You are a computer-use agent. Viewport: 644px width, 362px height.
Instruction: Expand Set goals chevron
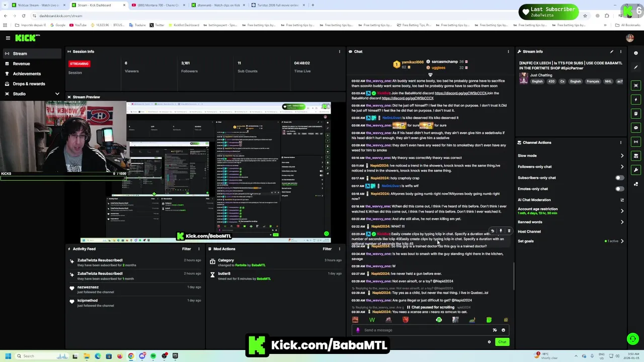point(622,241)
